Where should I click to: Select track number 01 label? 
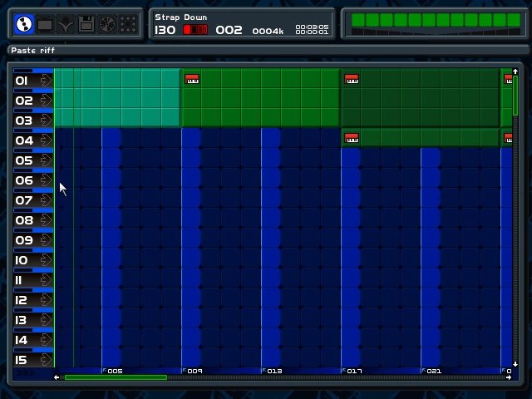(x=22, y=81)
